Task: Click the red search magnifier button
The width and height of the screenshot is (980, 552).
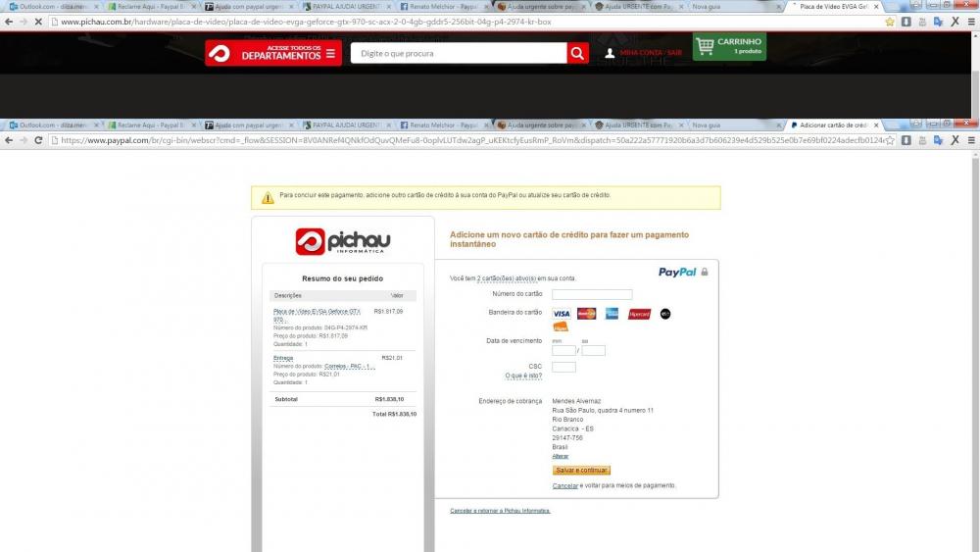Action: [x=577, y=53]
